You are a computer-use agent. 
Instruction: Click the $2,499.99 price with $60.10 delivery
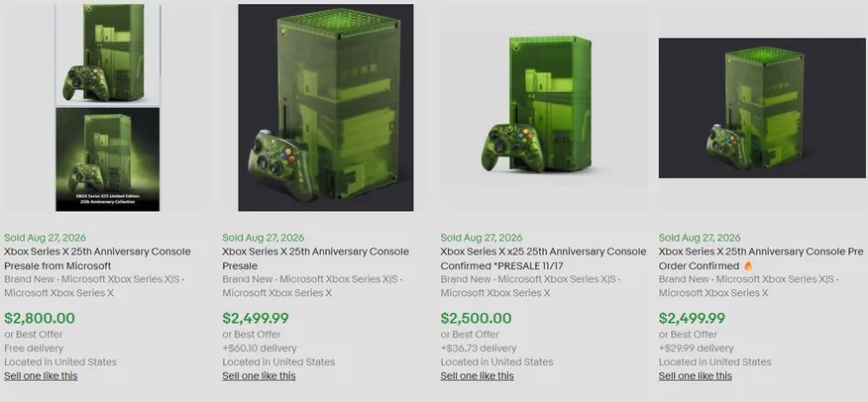pos(256,319)
